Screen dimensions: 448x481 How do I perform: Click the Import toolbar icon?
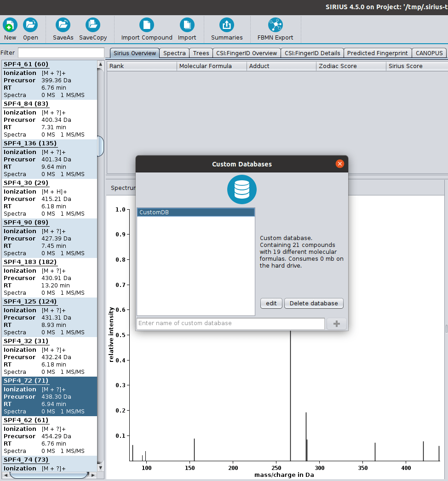click(187, 25)
